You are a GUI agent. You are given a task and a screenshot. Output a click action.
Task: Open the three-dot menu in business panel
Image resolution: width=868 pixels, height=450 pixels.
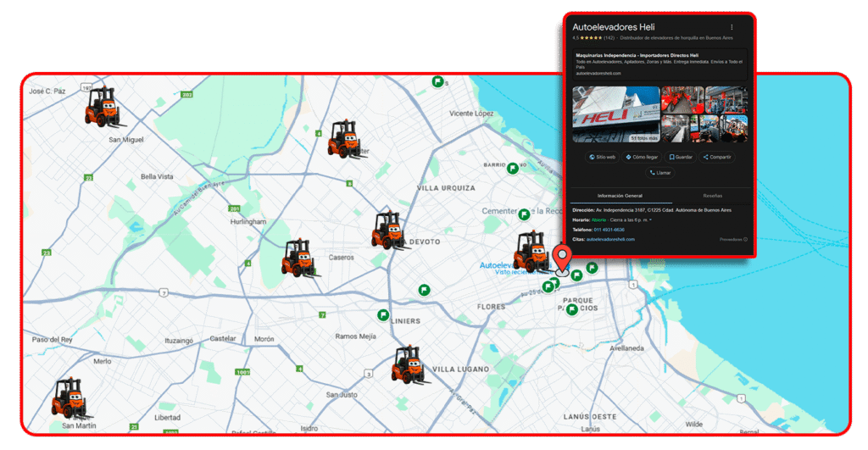point(732,27)
